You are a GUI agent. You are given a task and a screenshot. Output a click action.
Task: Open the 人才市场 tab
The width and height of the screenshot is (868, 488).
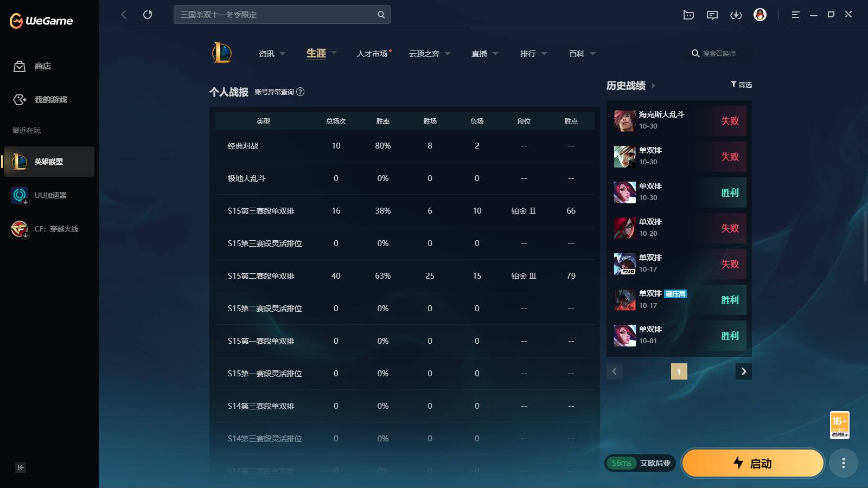(373, 54)
